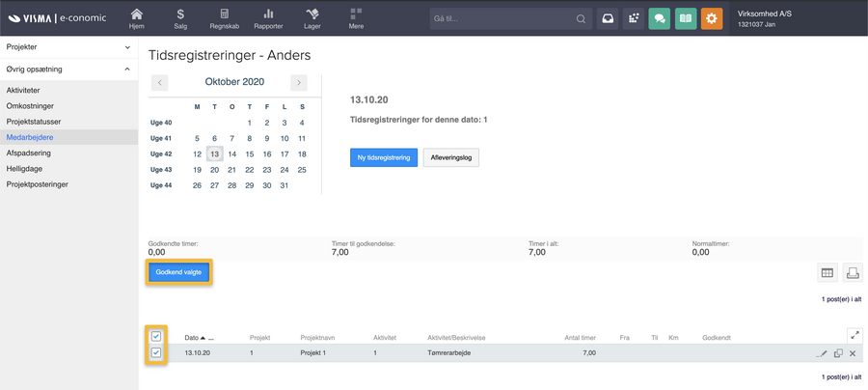Open the orange settings gear
The height and width of the screenshot is (390, 868).
(711, 18)
